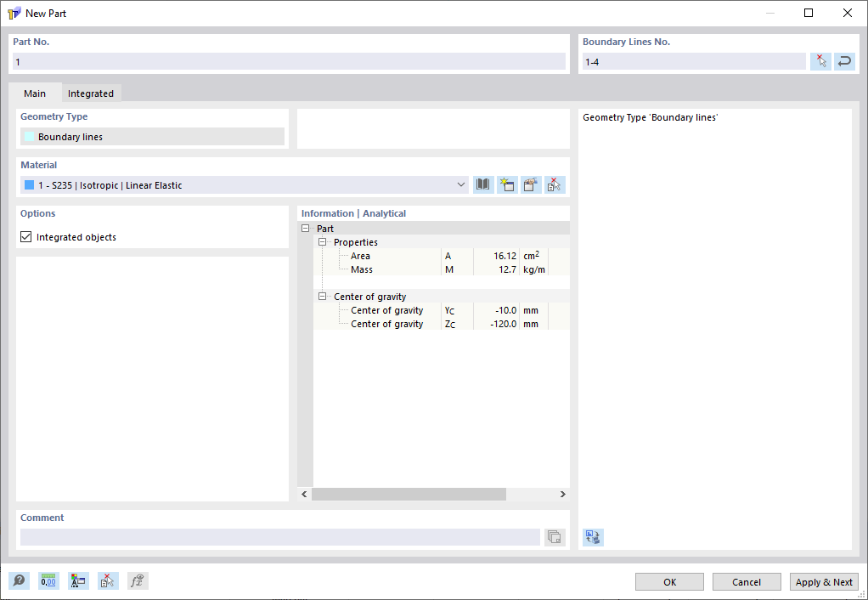Click the Part No. input field

(x=289, y=61)
